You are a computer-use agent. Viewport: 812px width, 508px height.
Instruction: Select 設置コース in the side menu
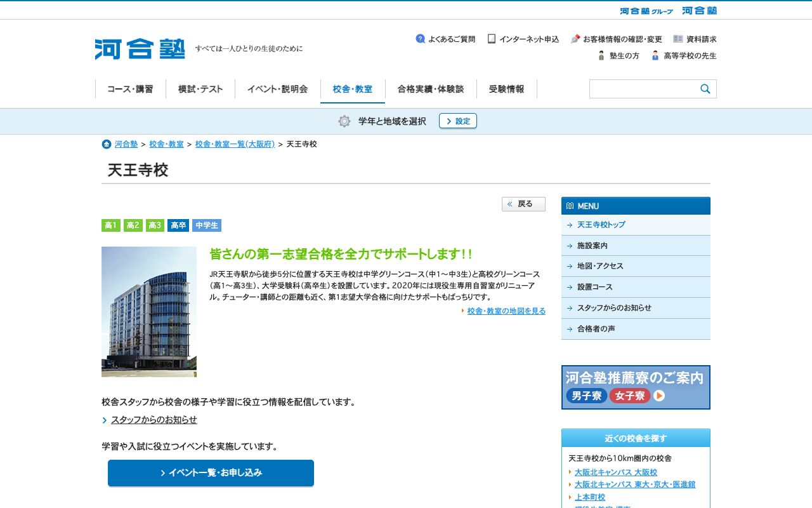coord(636,287)
